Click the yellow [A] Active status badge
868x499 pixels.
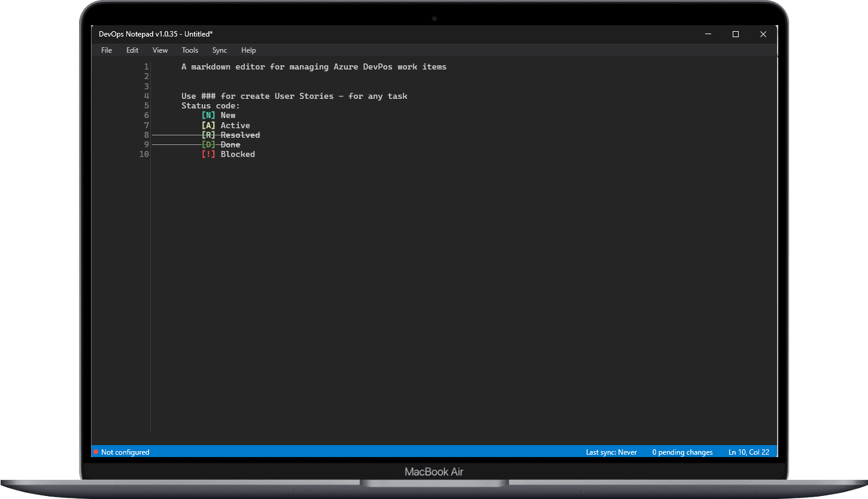(x=208, y=125)
